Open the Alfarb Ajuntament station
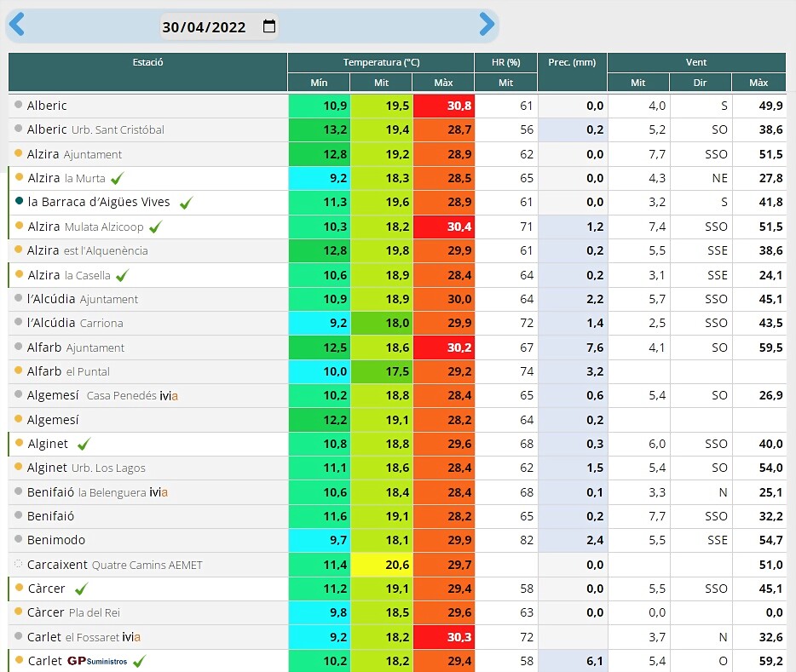 [x=76, y=347]
